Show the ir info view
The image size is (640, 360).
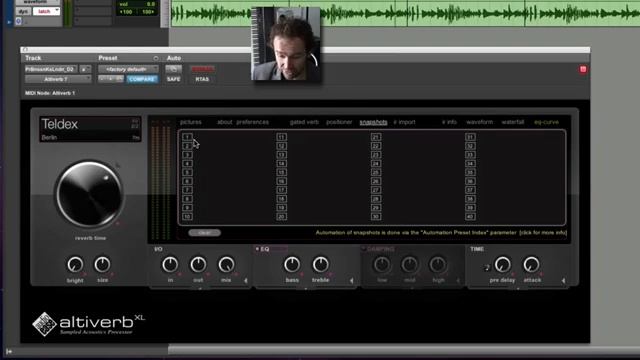[x=449, y=122]
